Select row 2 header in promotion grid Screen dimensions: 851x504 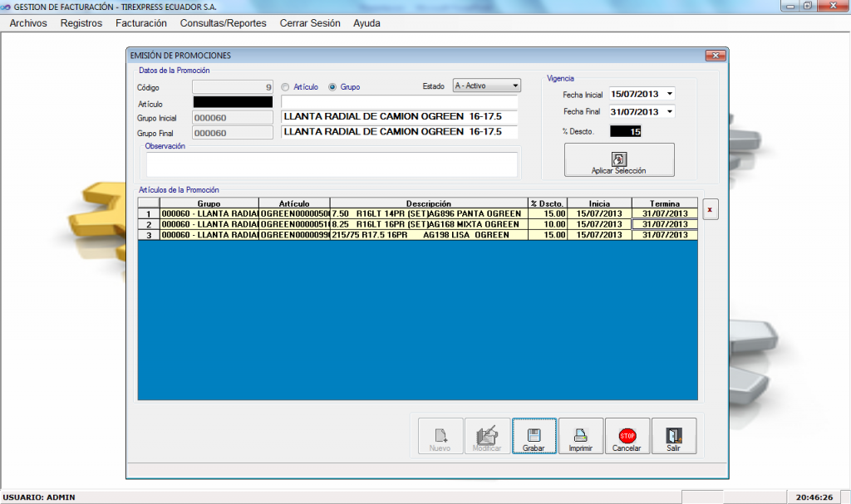point(149,224)
